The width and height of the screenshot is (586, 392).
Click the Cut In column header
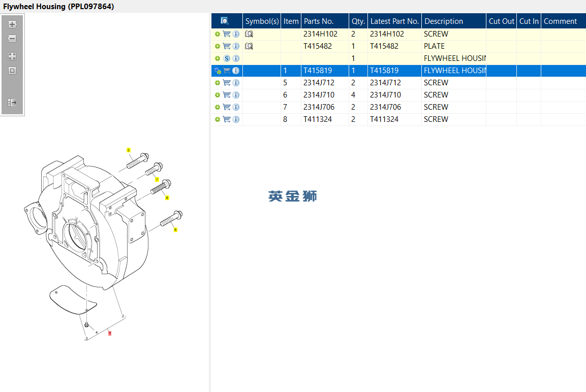pyautogui.click(x=529, y=21)
